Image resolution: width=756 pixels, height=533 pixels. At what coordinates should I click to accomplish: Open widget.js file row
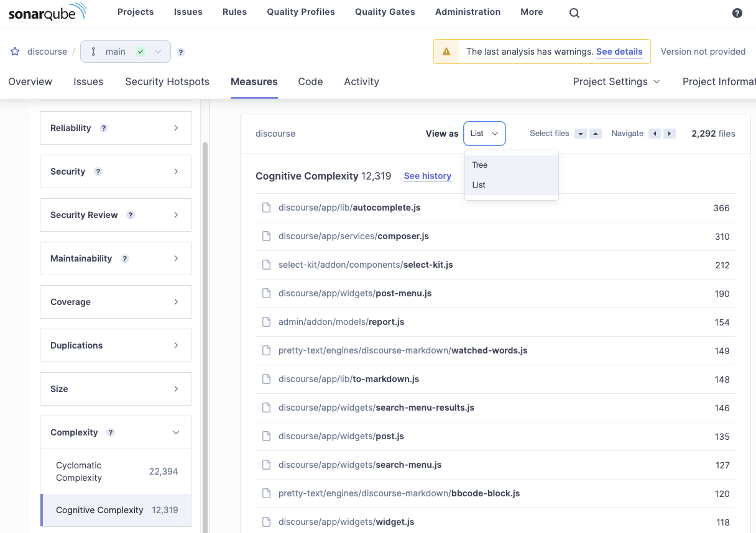pyautogui.click(x=496, y=522)
